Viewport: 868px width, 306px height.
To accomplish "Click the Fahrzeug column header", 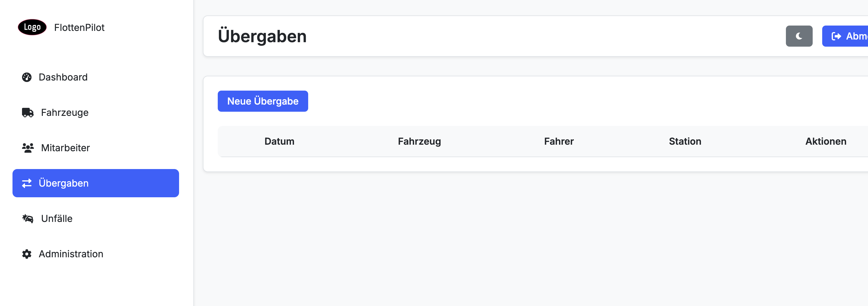I will tap(419, 141).
